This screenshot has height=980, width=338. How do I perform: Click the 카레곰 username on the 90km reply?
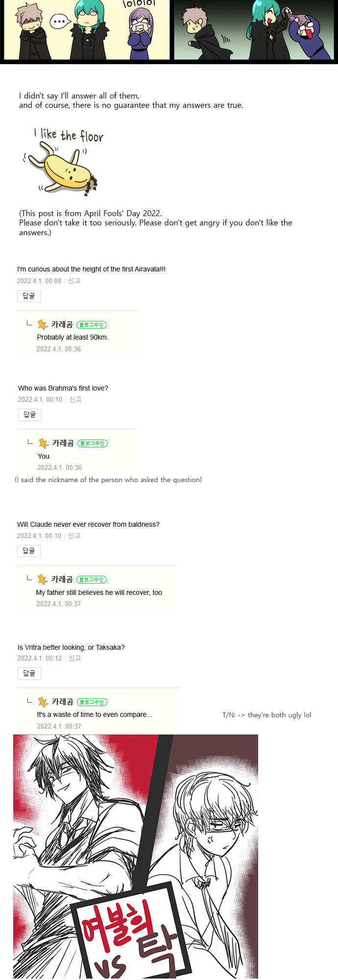point(62,324)
